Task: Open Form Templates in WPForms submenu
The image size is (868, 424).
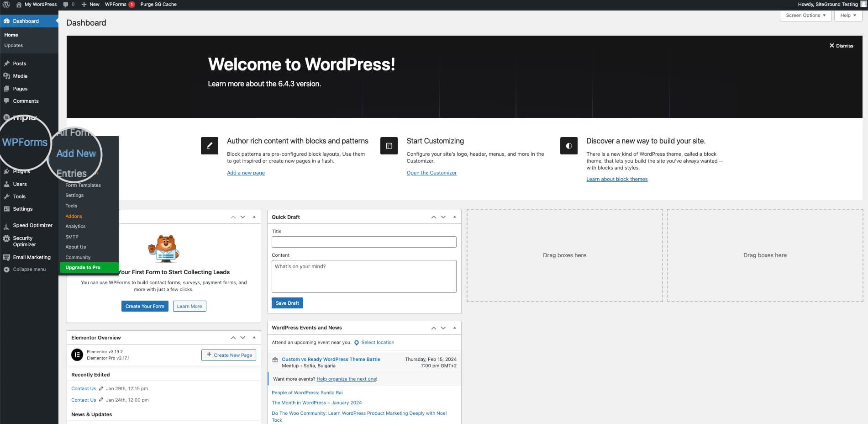Action: click(x=83, y=185)
